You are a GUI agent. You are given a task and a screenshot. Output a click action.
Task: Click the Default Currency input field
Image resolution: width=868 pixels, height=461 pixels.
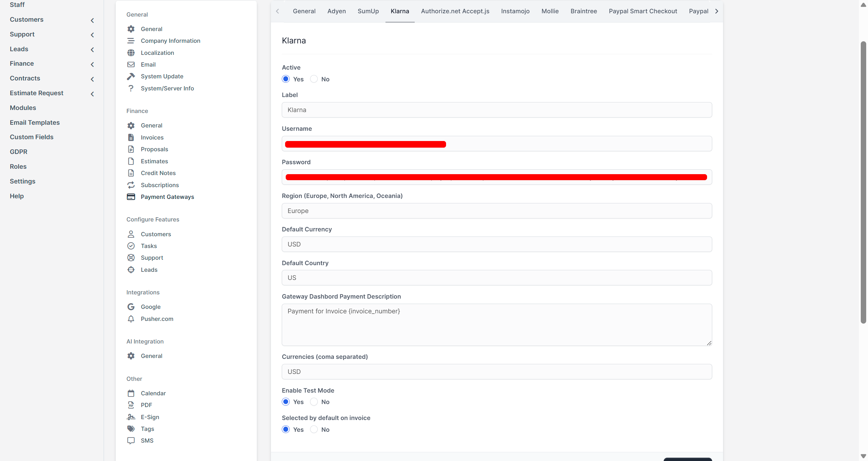pyautogui.click(x=496, y=244)
